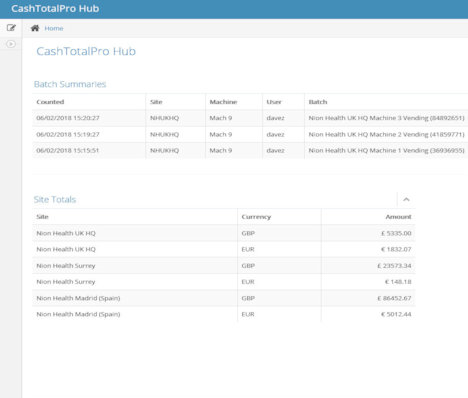Screen dimensions: 468x398
Task: Click the home house icon in breadcrumb
Action: pos(35,28)
